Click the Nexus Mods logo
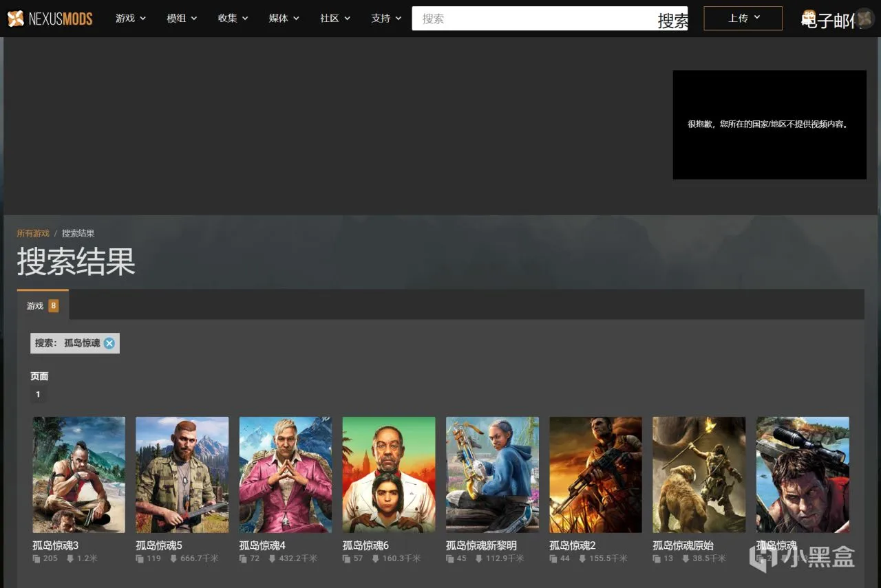The width and height of the screenshot is (881, 588). 50,19
